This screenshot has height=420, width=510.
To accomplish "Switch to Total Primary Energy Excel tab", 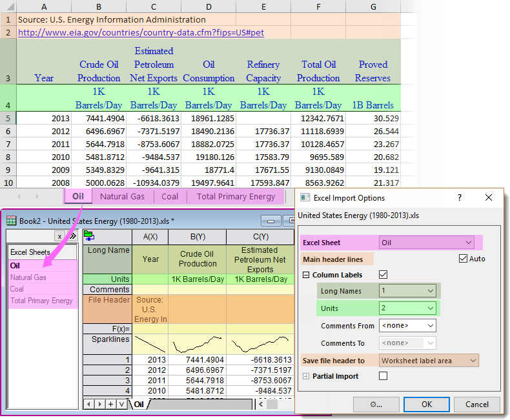I will pyautogui.click(x=236, y=196).
